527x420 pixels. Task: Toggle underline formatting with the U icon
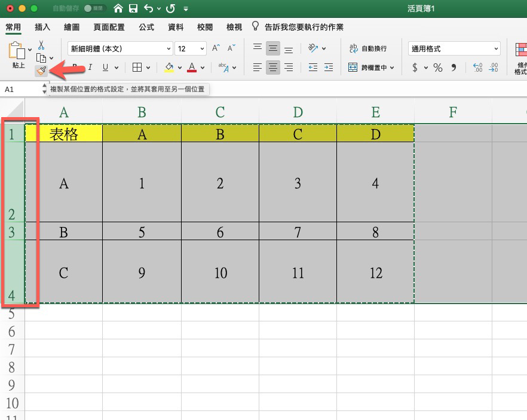coord(105,68)
